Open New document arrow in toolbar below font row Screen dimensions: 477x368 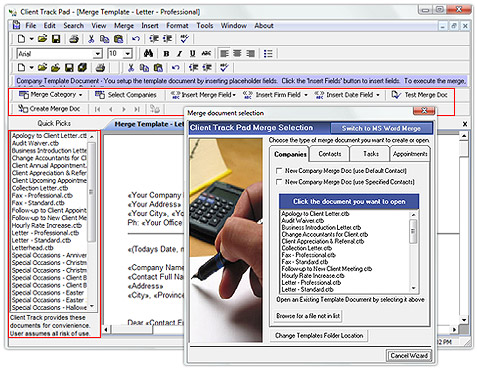coord(31,68)
